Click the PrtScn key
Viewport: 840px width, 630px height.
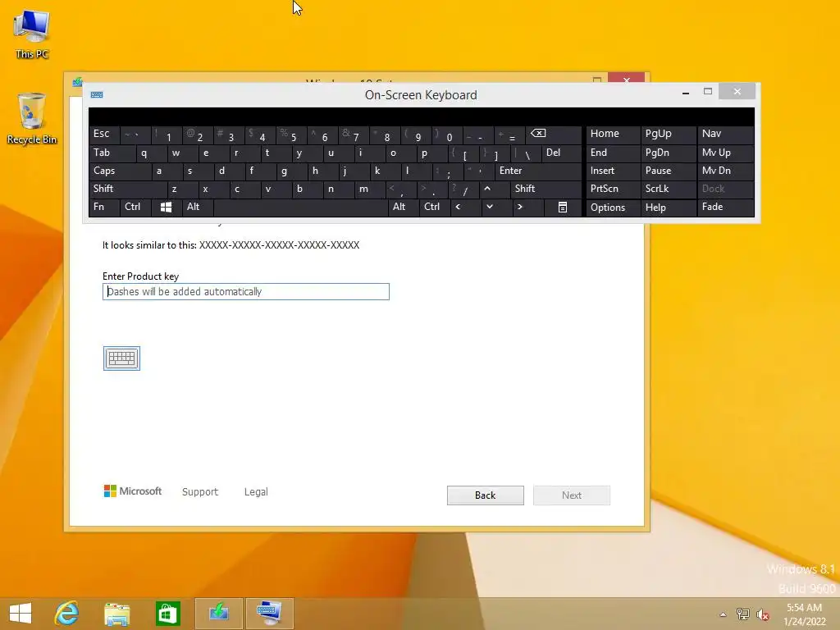(613, 189)
